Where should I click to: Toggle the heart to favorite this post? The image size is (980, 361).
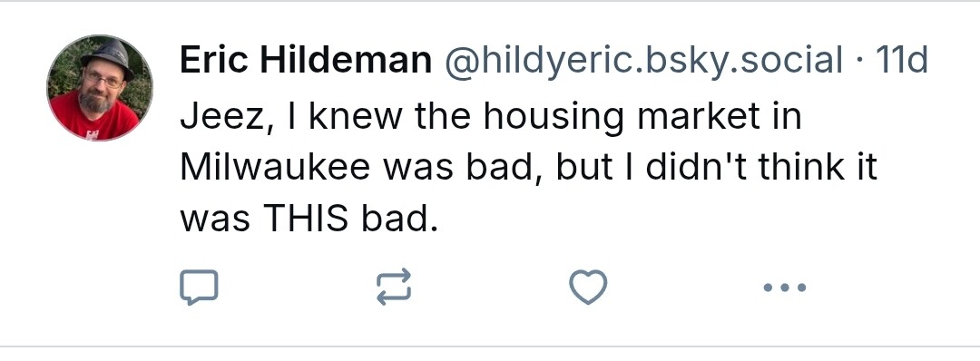point(588,288)
